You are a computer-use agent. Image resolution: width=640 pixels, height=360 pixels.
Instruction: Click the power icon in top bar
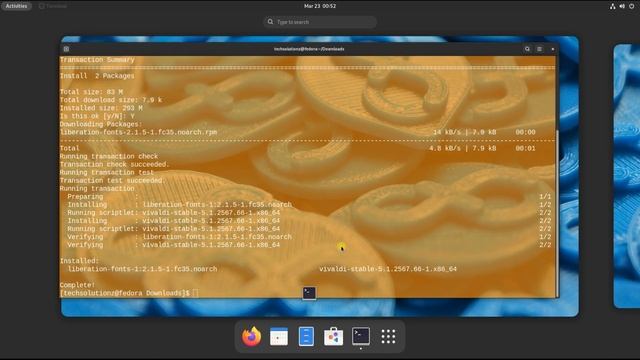coord(631,6)
